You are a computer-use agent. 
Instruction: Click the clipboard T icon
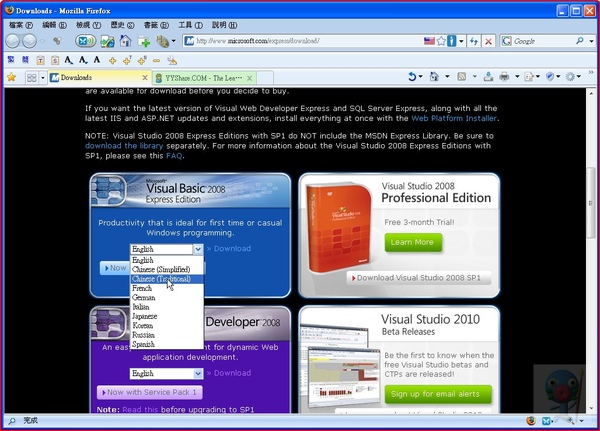[x=40, y=60]
